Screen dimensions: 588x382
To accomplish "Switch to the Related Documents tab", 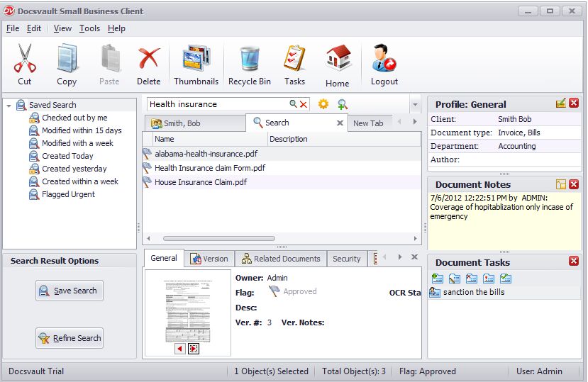I will tap(280, 259).
